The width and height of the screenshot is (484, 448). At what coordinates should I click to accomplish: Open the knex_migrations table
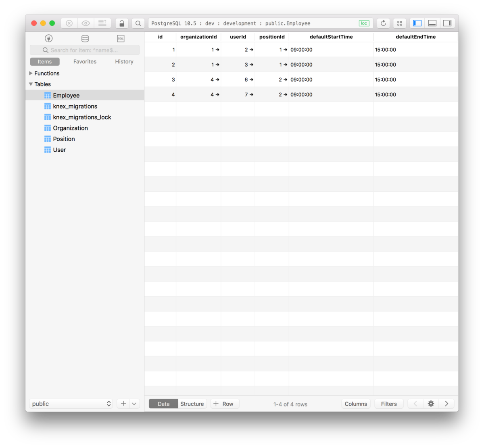[75, 106]
